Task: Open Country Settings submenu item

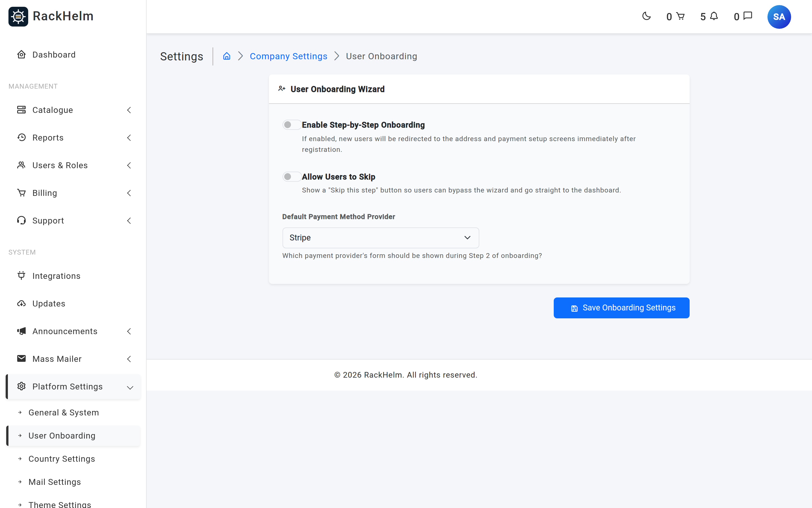Action: [x=73, y=459]
